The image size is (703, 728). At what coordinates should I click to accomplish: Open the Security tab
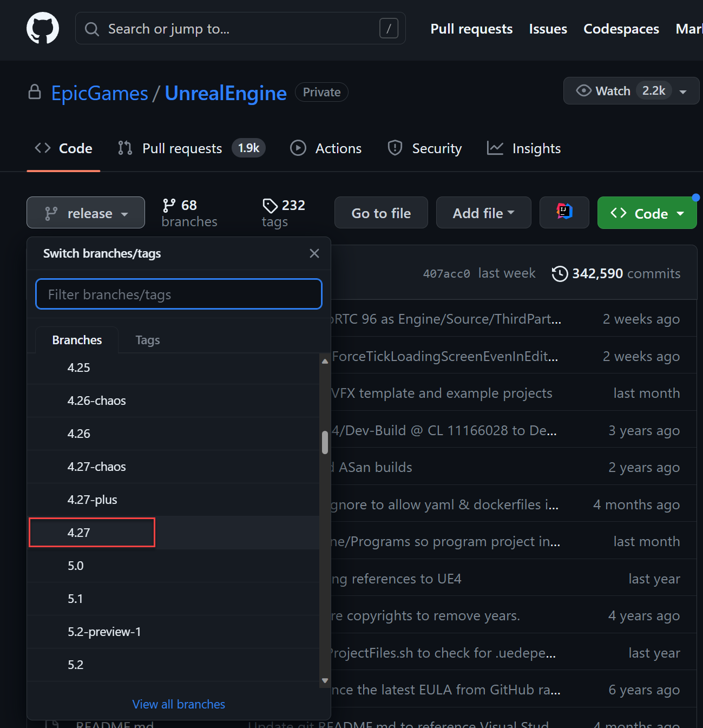[425, 148]
